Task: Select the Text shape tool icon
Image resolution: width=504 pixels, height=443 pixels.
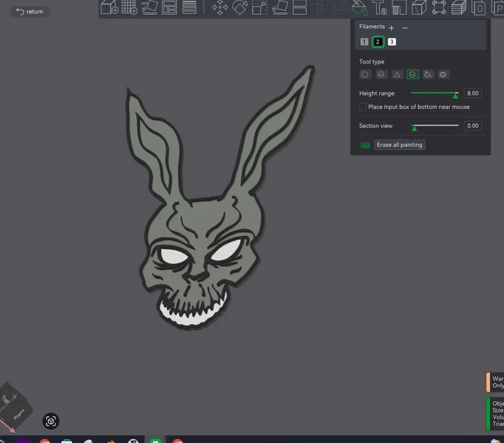Action: (x=380, y=7)
